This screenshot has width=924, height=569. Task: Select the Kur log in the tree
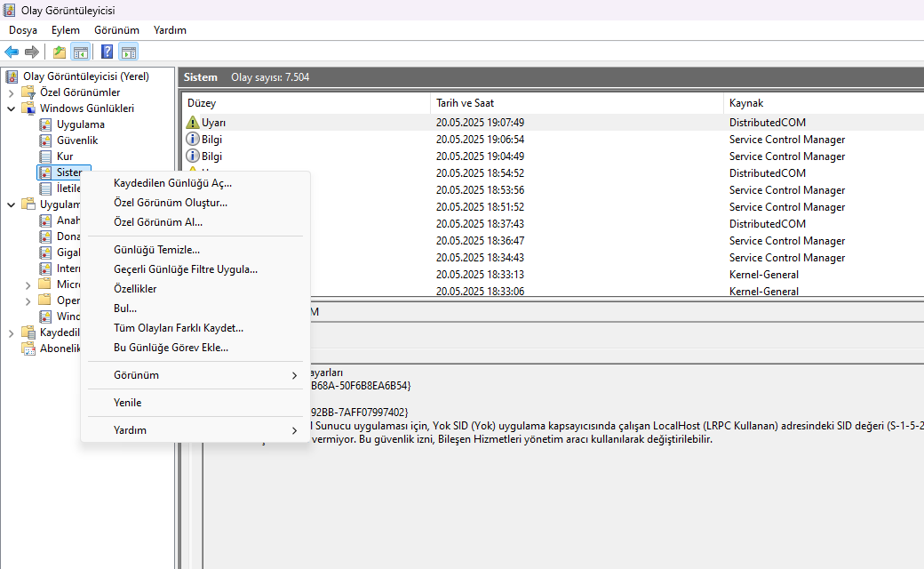tap(65, 156)
